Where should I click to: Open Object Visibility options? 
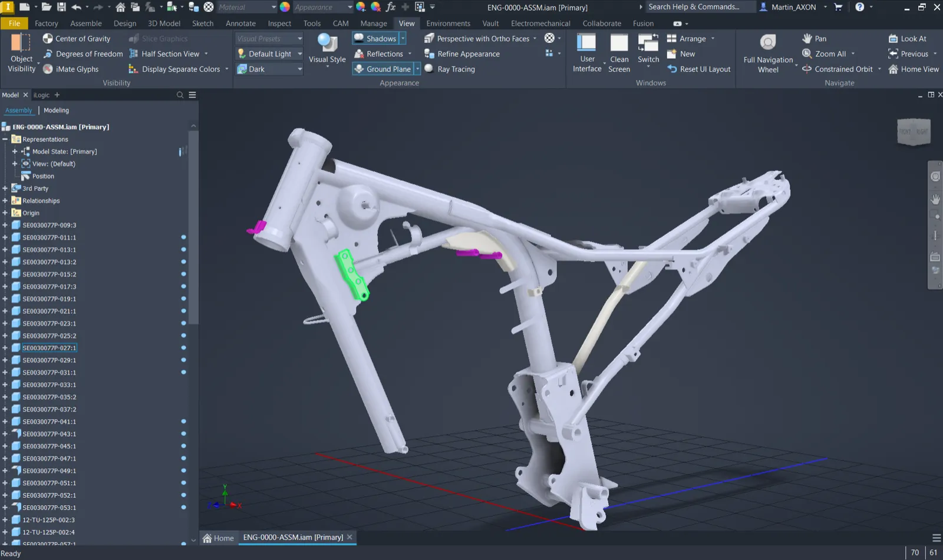pos(22,53)
